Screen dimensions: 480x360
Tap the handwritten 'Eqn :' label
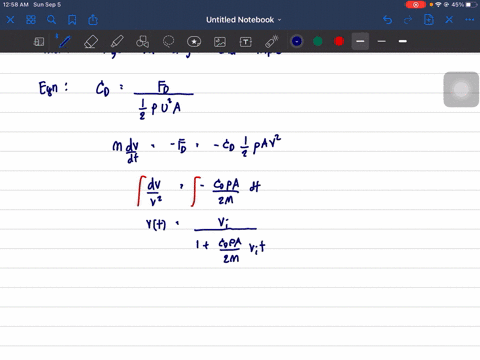pyautogui.click(x=53, y=88)
